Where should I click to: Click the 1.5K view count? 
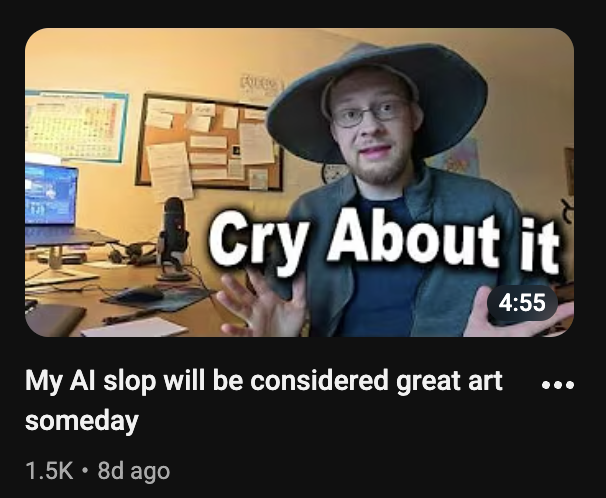49,471
